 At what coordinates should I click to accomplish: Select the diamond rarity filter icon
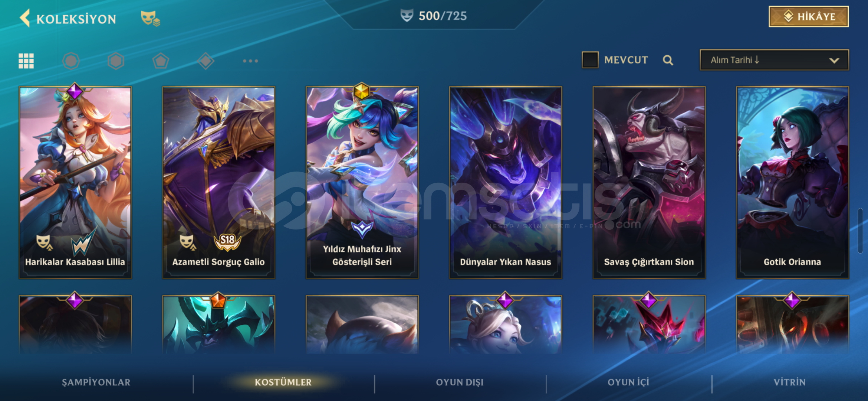pos(206,61)
